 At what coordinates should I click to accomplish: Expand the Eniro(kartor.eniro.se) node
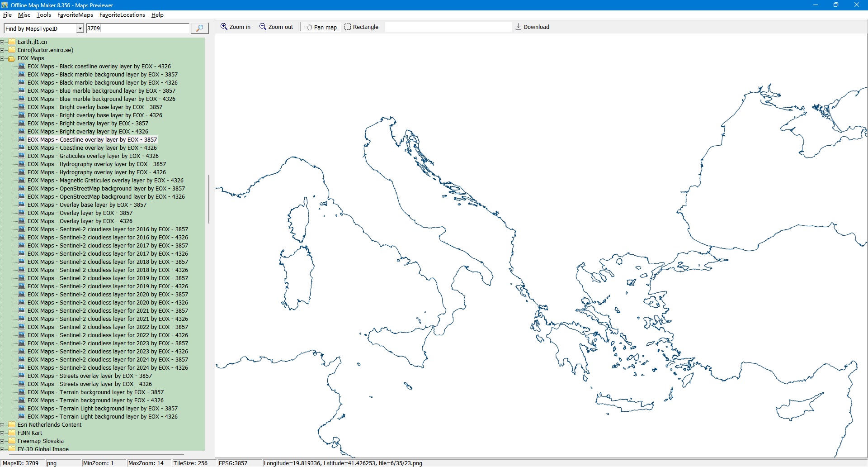(x=2, y=50)
